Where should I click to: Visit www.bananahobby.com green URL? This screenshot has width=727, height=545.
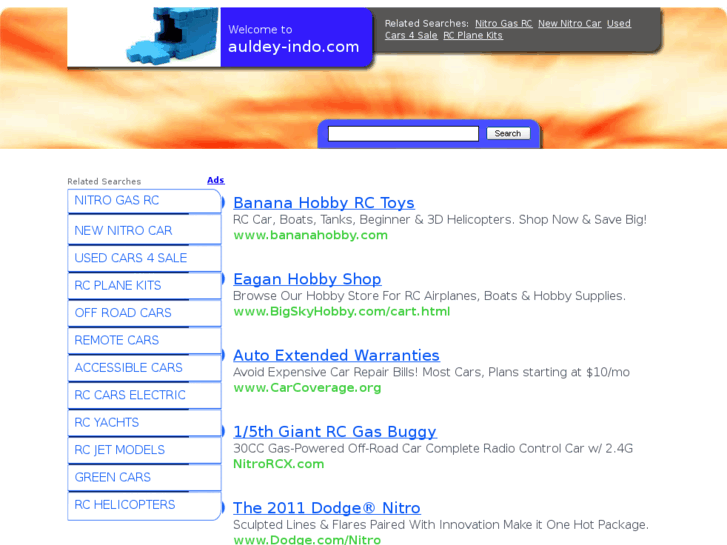[310, 235]
